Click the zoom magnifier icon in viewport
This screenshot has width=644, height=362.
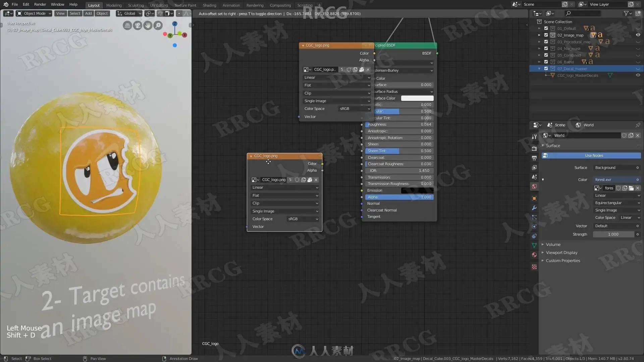158,25
